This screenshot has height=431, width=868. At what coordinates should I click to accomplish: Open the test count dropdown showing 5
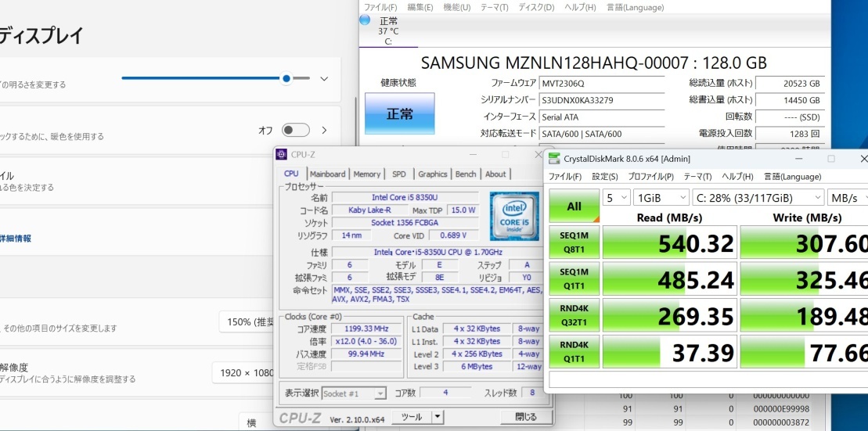point(616,198)
